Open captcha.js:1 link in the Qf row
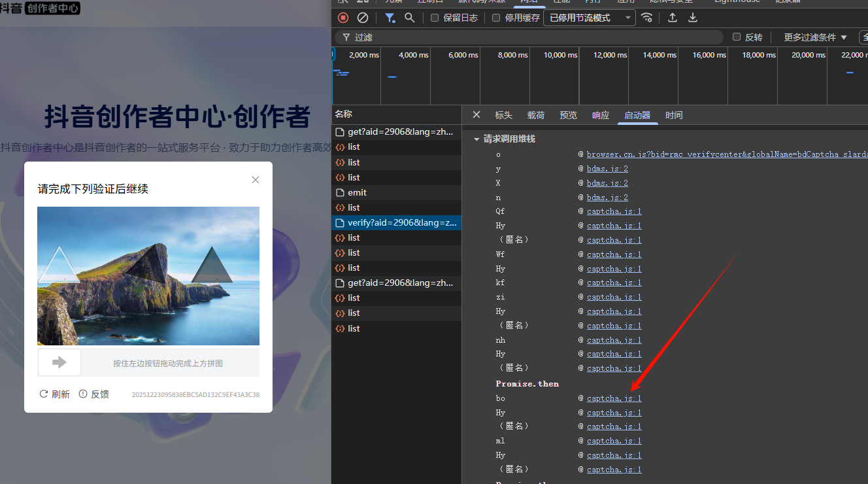The height and width of the screenshot is (484, 868). (x=614, y=211)
